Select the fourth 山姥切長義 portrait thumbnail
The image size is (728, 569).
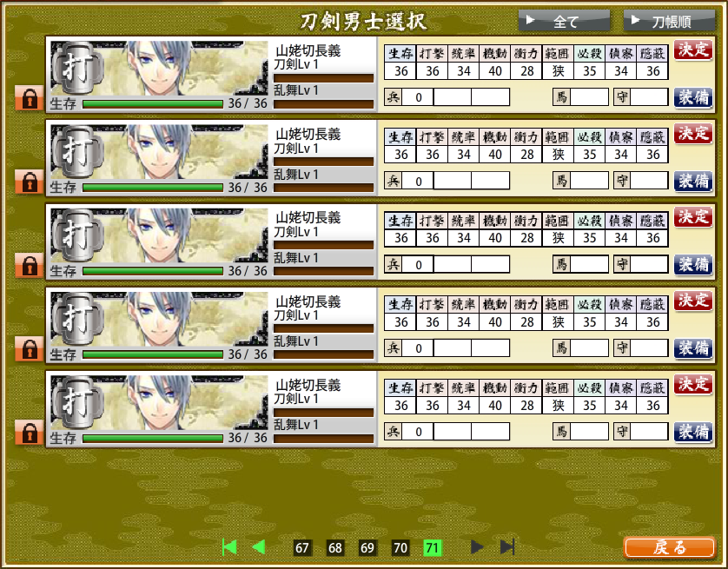(159, 319)
